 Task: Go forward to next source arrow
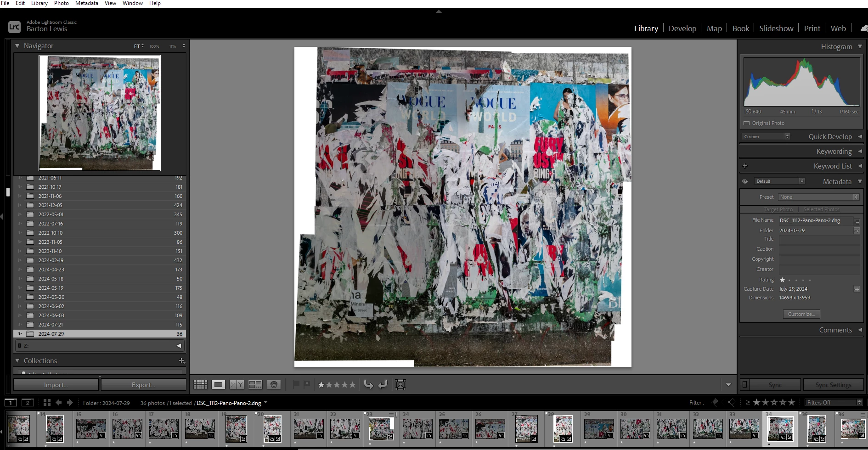(x=70, y=403)
